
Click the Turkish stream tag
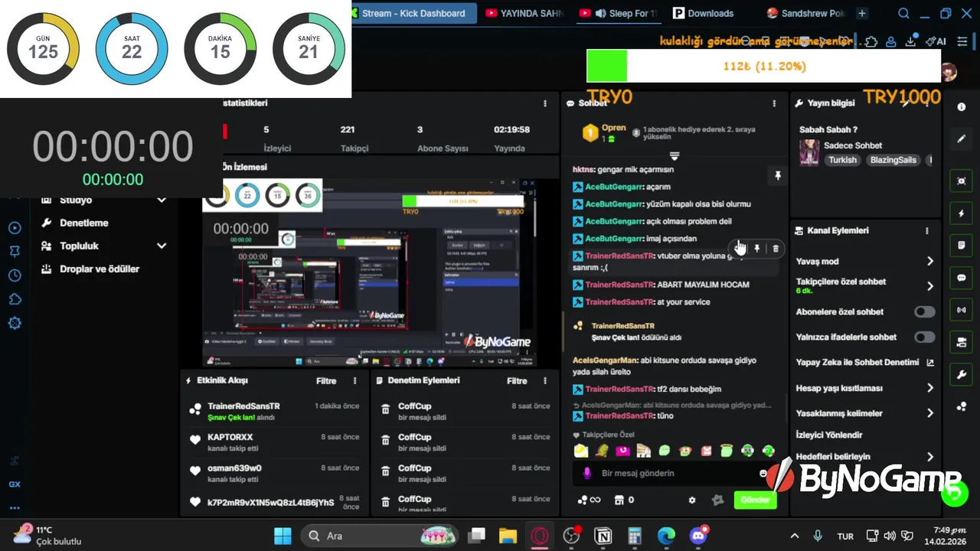pyautogui.click(x=842, y=160)
